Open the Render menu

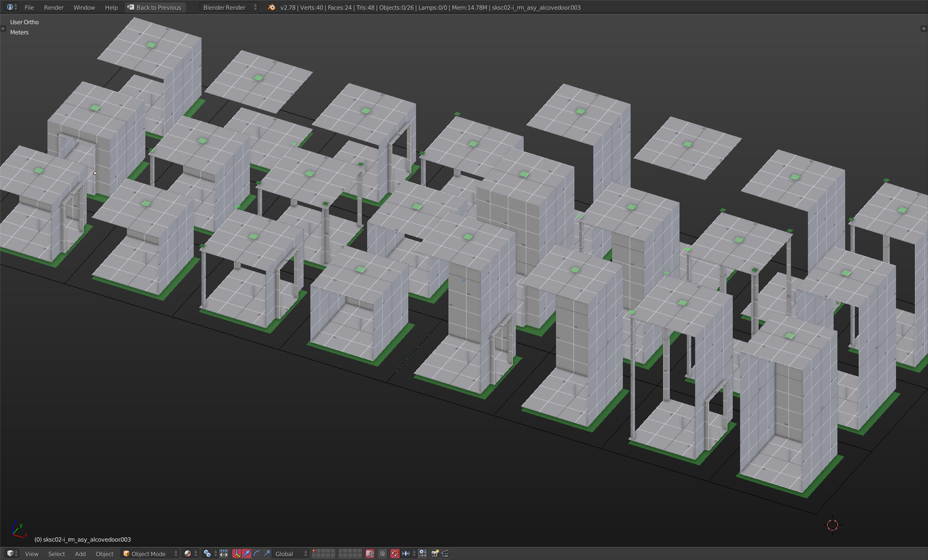point(54,7)
